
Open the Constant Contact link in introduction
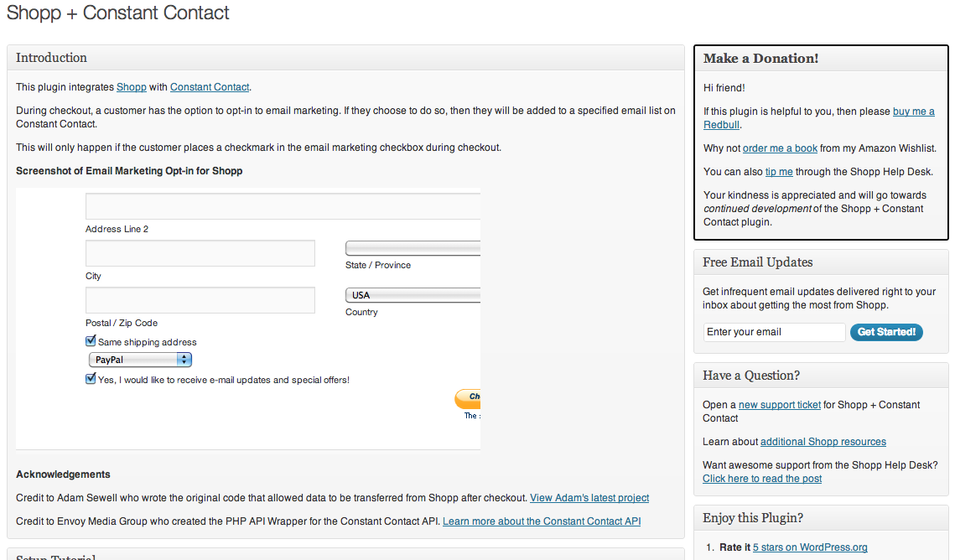(x=210, y=87)
